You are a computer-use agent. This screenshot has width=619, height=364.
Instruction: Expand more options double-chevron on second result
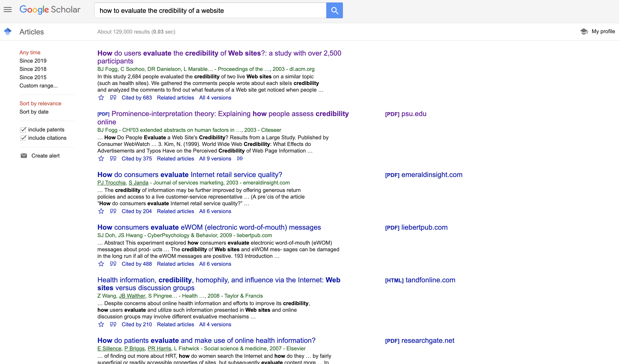(240, 159)
